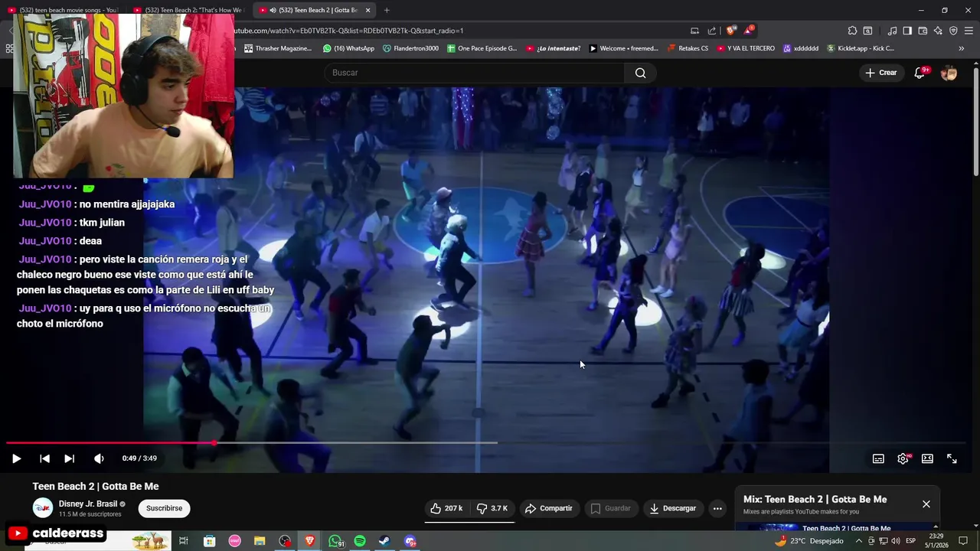Screen dimensions: 980x551
Task: Open YouTube notifications bell
Action: tap(920, 73)
